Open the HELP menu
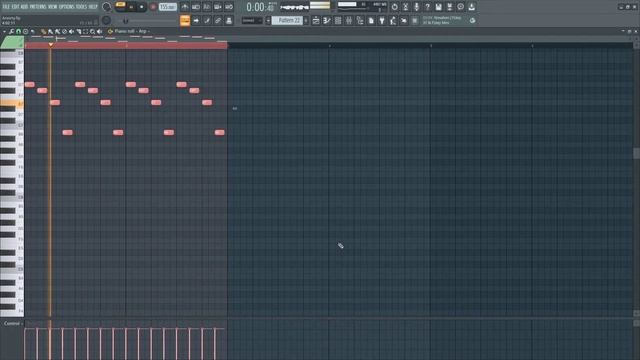This screenshot has width=640, height=360. (x=93, y=7)
